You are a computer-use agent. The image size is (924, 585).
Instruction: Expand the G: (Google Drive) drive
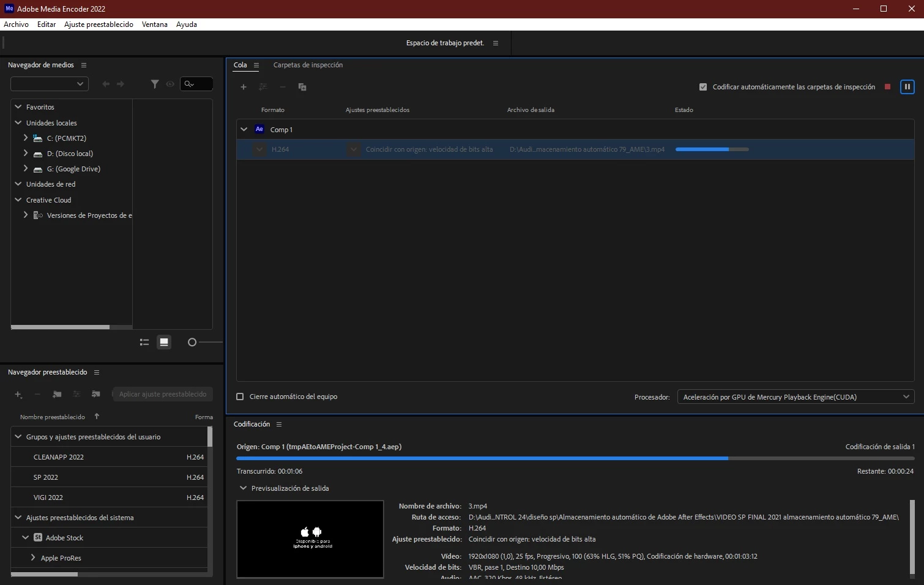click(26, 168)
